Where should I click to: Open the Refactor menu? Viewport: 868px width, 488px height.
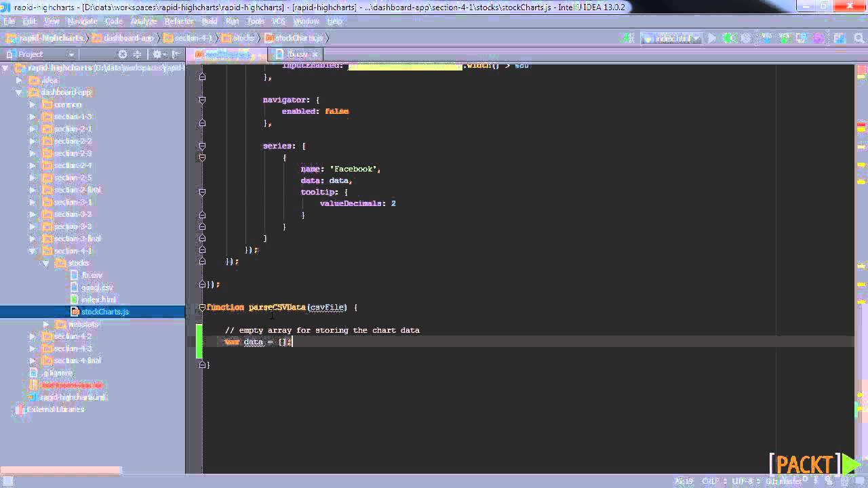coord(179,22)
